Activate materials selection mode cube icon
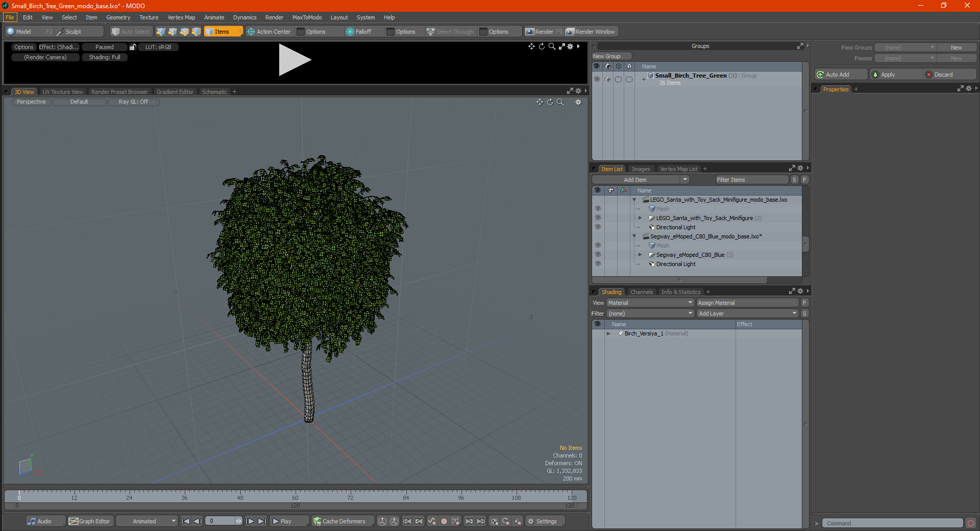Image resolution: width=980 pixels, height=531 pixels. tap(196, 32)
